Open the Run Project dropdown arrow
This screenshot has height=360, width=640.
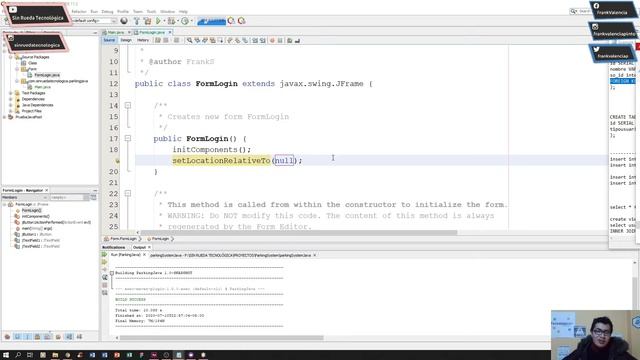(164, 21)
